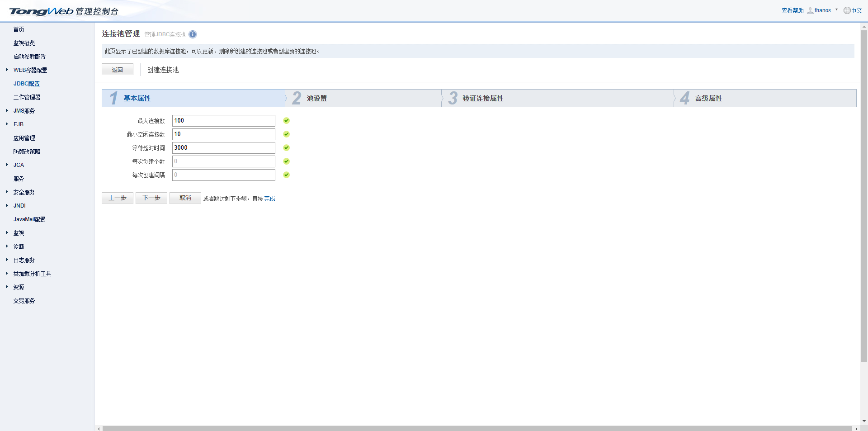
Task: Switch to step 3 验证连接属性 tab
Action: click(x=558, y=98)
